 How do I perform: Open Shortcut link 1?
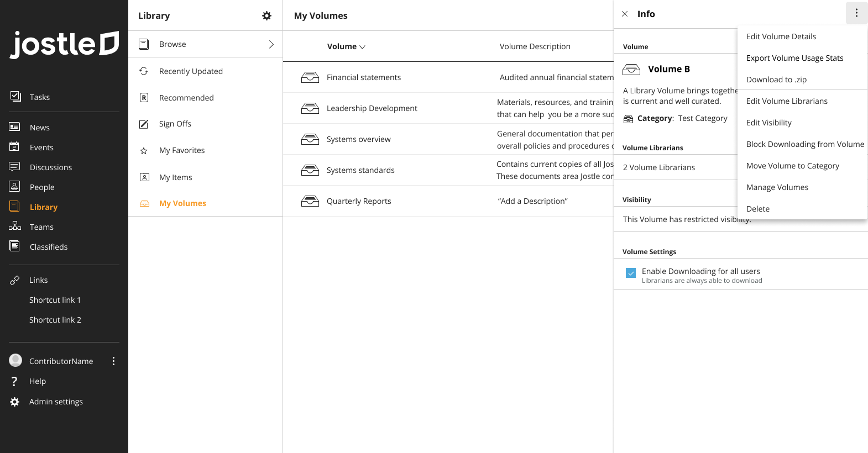(55, 300)
